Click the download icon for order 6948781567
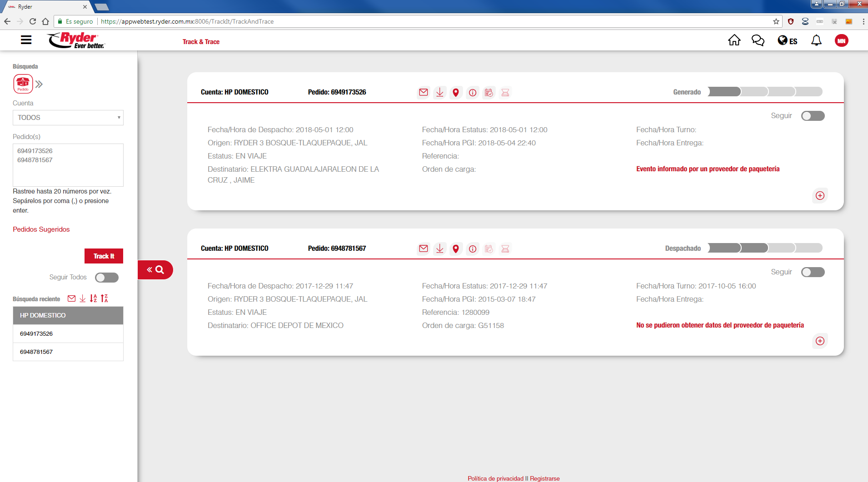 [x=439, y=249]
